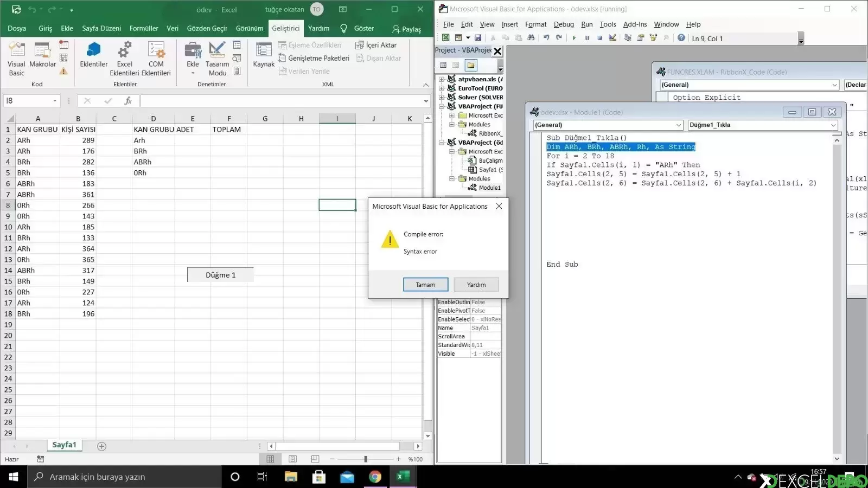Screen dimensions: 868x488
Task: Click Share (Paylaş) in Excel title area
Action: (406, 29)
